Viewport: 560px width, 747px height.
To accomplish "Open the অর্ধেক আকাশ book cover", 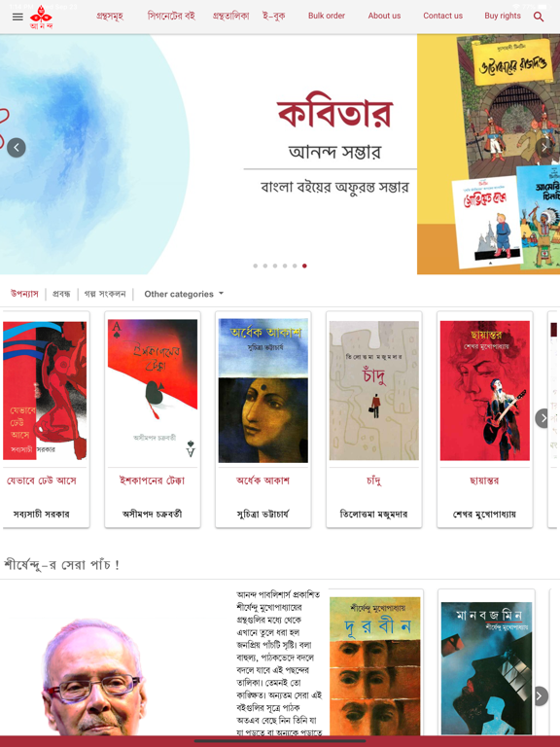I will [262, 391].
